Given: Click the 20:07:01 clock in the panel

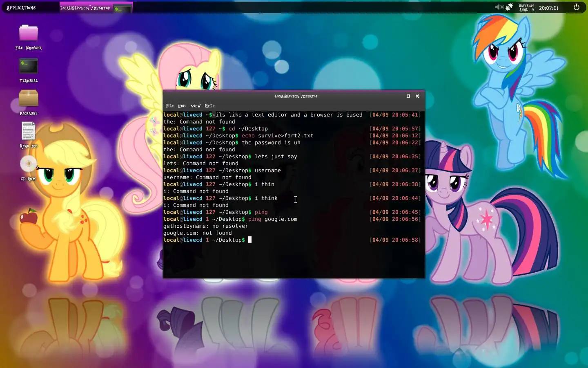Looking at the screenshot, I should [x=548, y=8].
